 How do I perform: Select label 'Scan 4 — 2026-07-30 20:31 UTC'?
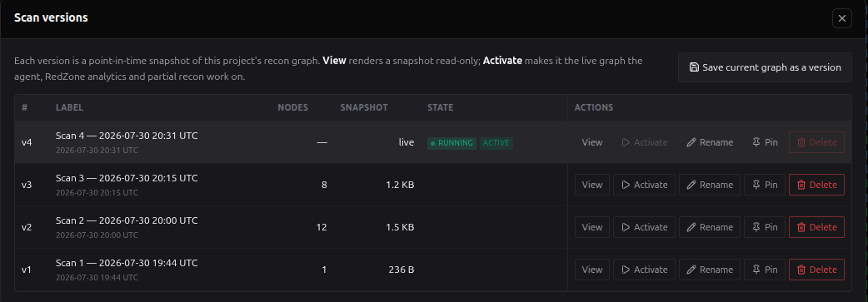click(x=127, y=136)
